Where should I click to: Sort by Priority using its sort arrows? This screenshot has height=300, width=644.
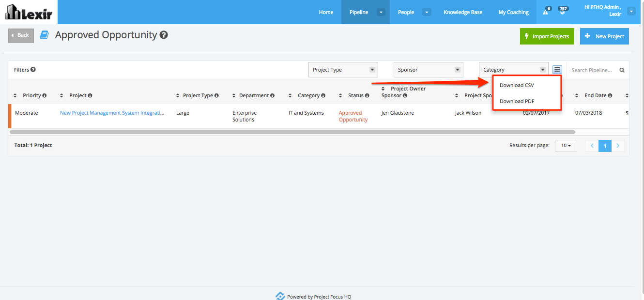pos(15,96)
